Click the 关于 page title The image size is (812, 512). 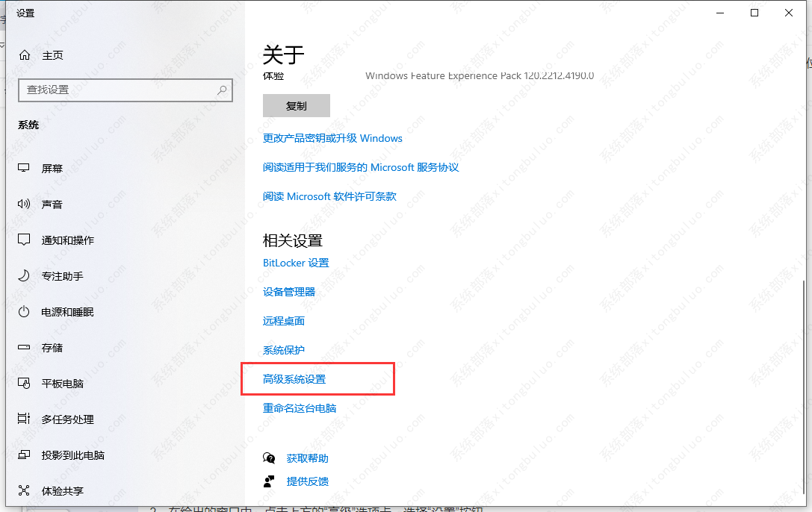pos(283,54)
